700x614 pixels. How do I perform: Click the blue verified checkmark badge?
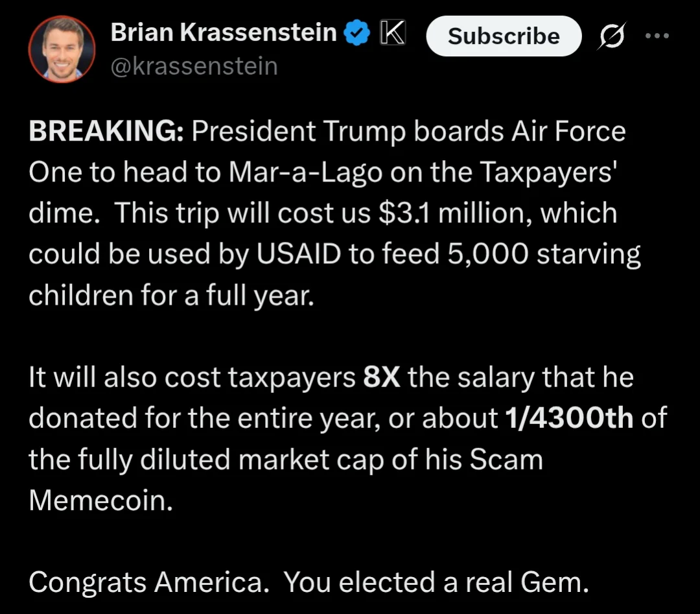pos(356,32)
